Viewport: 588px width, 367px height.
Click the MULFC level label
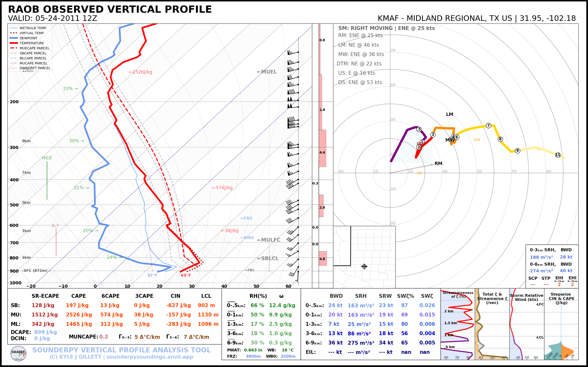(x=269, y=240)
